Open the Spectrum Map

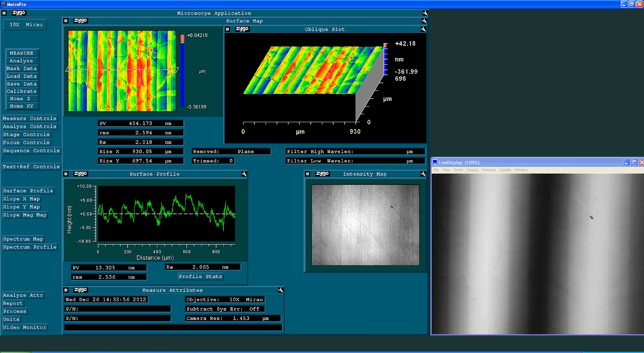(23, 239)
